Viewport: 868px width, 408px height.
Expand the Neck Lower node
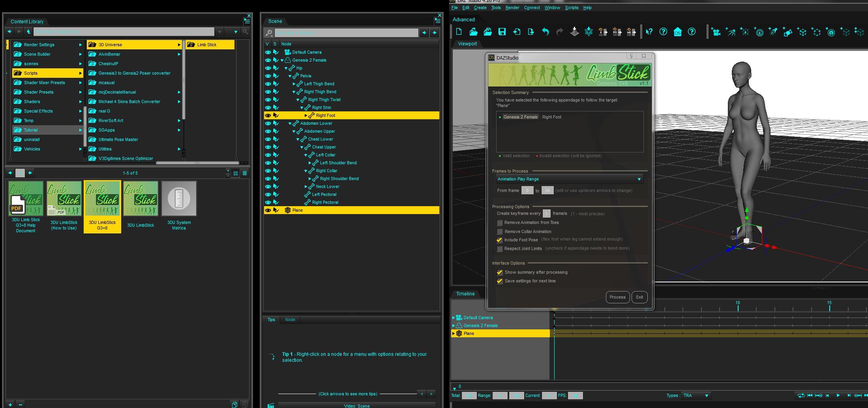click(x=306, y=186)
